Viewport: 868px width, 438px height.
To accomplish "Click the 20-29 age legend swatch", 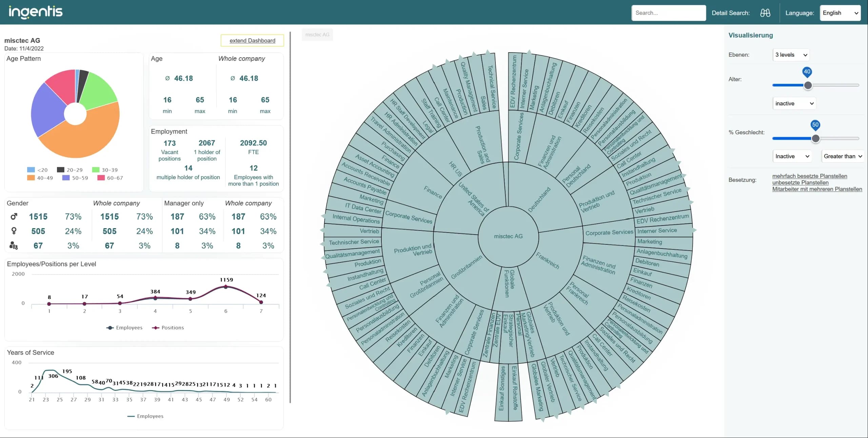I will [61, 170].
